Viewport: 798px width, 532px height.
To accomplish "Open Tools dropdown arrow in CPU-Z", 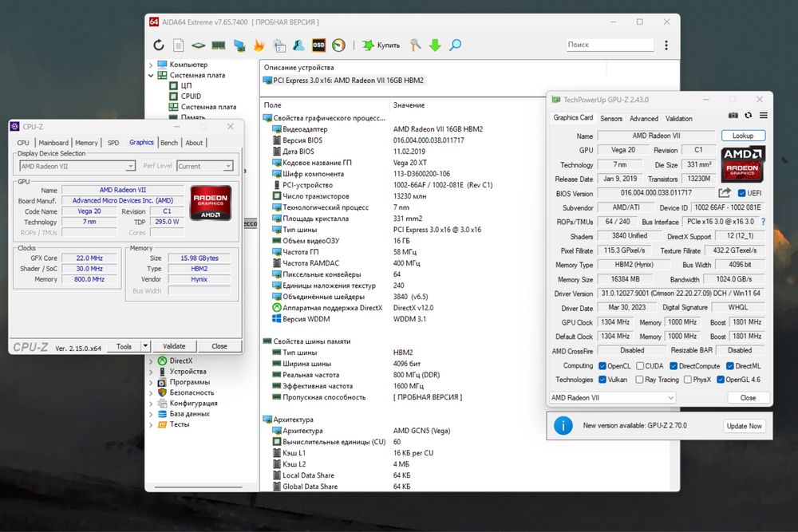I will (x=145, y=346).
